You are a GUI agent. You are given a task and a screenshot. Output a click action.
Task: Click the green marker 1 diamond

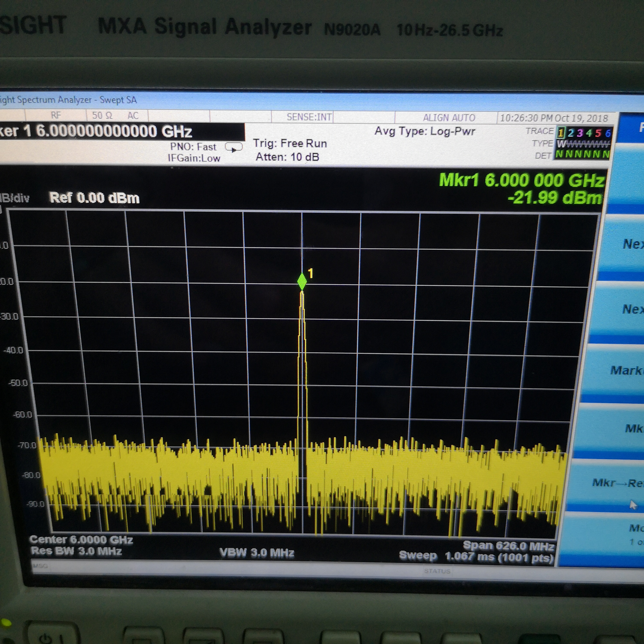click(302, 282)
